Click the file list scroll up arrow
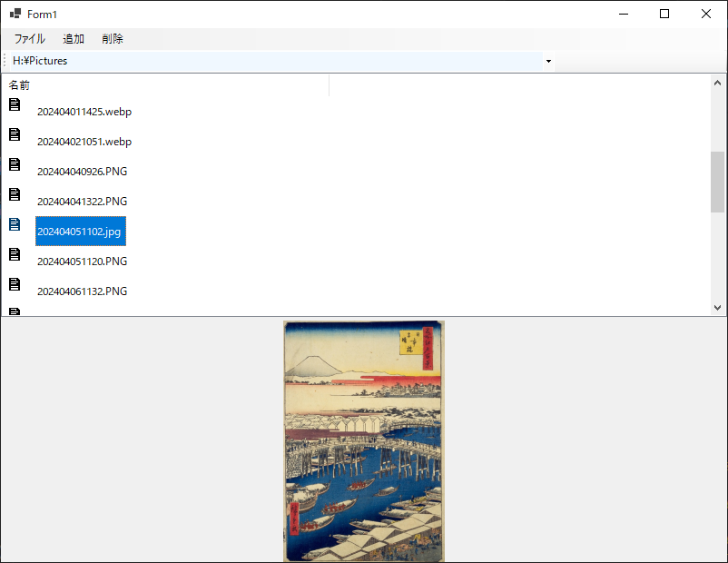 click(x=717, y=84)
